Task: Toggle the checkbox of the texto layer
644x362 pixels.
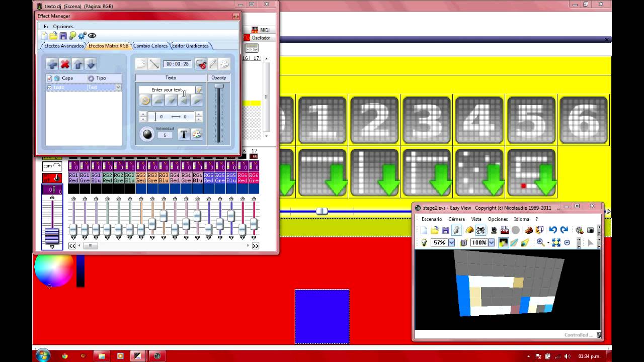Action: click(x=49, y=87)
